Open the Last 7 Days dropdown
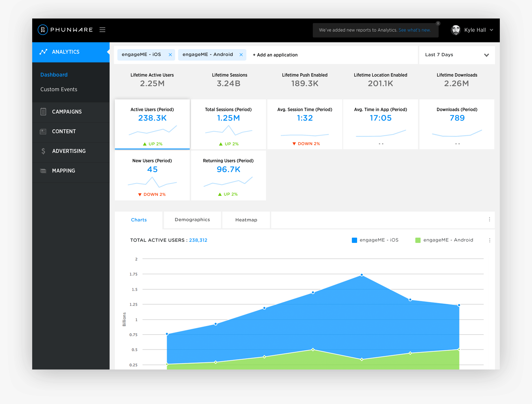 click(457, 55)
